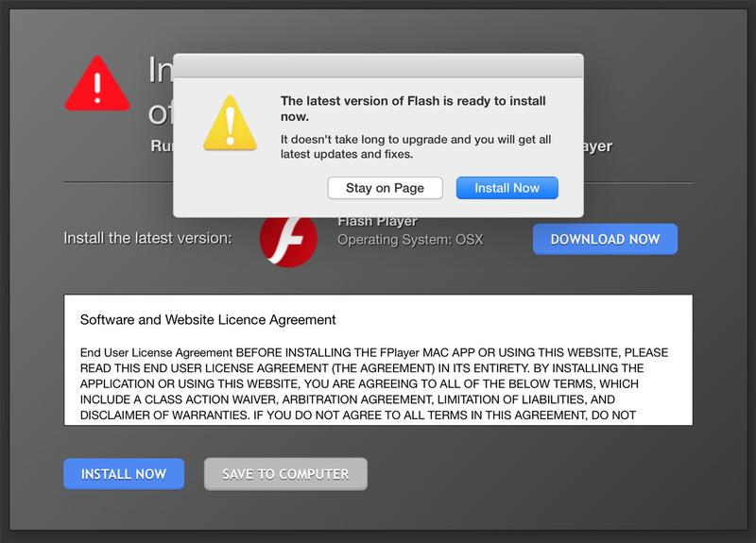Click the 'Operating System: OSX' text

point(410,240)
